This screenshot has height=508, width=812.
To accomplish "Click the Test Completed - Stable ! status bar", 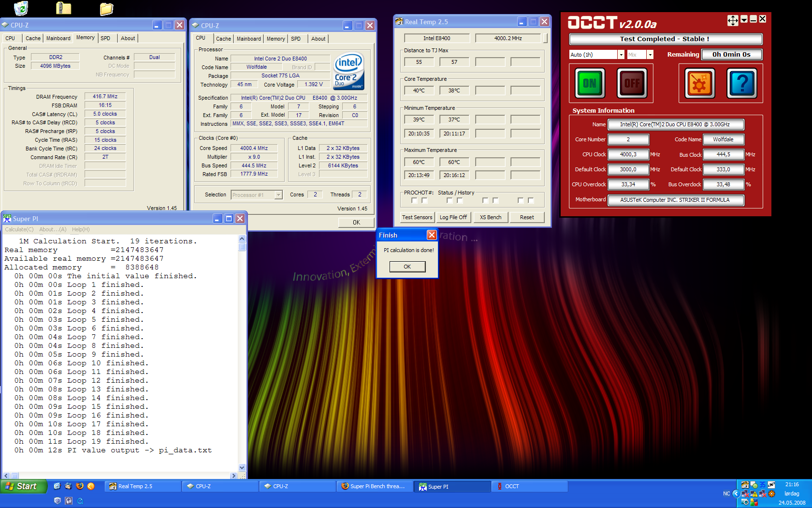I will tap(666, 39).
